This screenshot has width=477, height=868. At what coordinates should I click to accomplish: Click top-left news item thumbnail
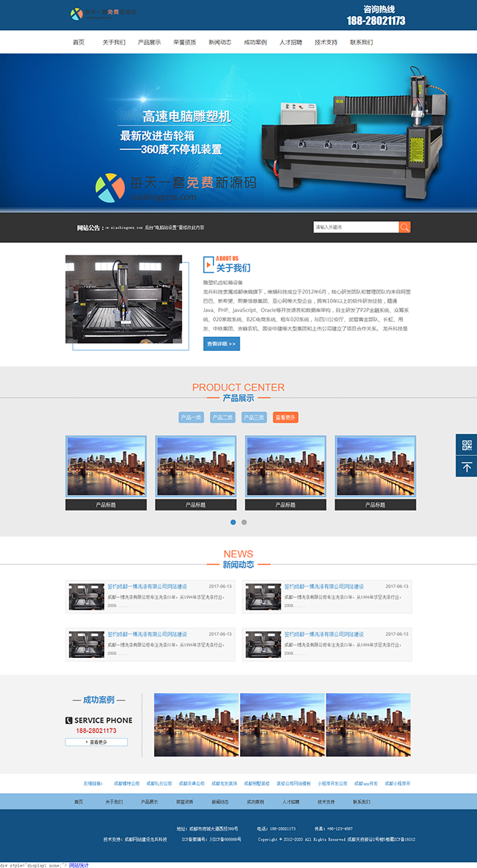tap(87, 597)
